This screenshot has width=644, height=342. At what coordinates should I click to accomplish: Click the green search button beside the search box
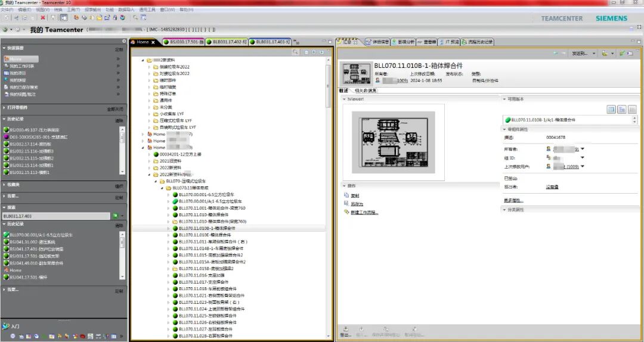[116, 216]
